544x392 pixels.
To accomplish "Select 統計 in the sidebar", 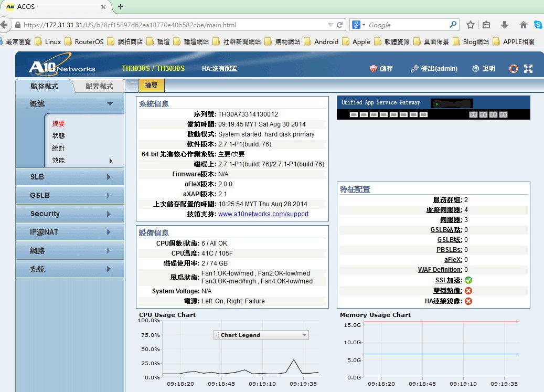I will tap(58, 148).
